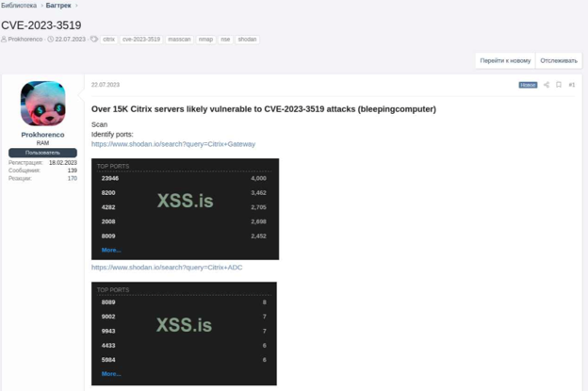The height and width of the screenshot is (391, 588).
Task: Select the shodan tag
Action: click(247, 40)
